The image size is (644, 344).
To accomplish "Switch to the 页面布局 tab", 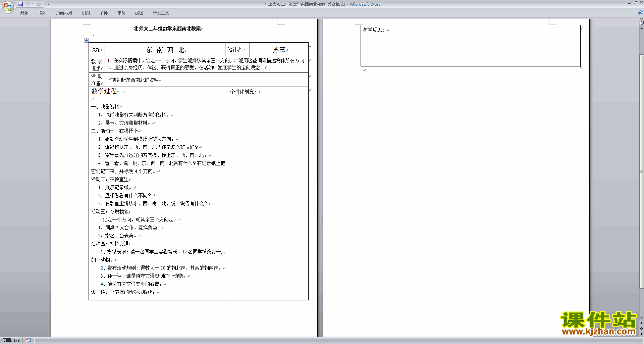I will pos(64,13).
